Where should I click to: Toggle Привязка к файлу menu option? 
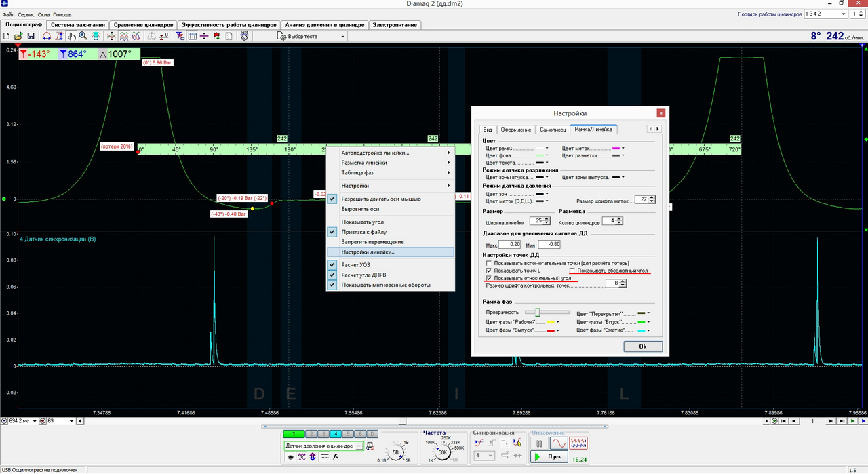coord(390,232)
